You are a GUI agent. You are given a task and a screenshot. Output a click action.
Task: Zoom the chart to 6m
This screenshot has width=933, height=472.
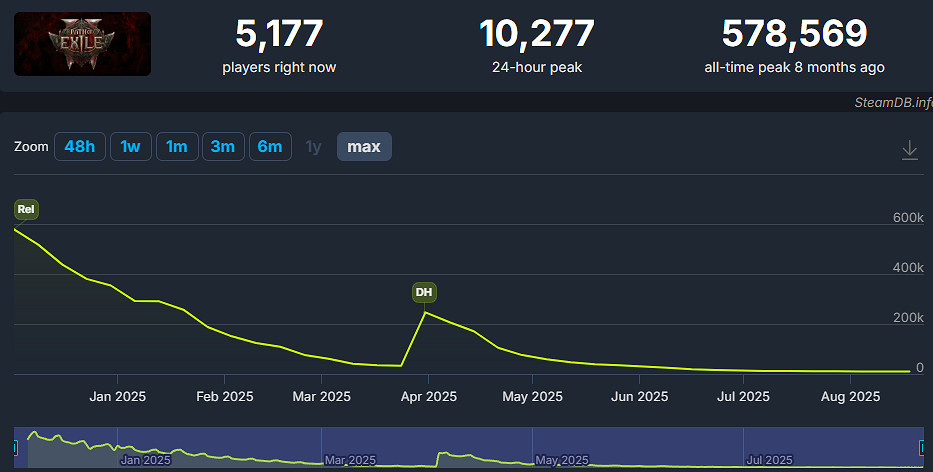(x=269, y=147)
